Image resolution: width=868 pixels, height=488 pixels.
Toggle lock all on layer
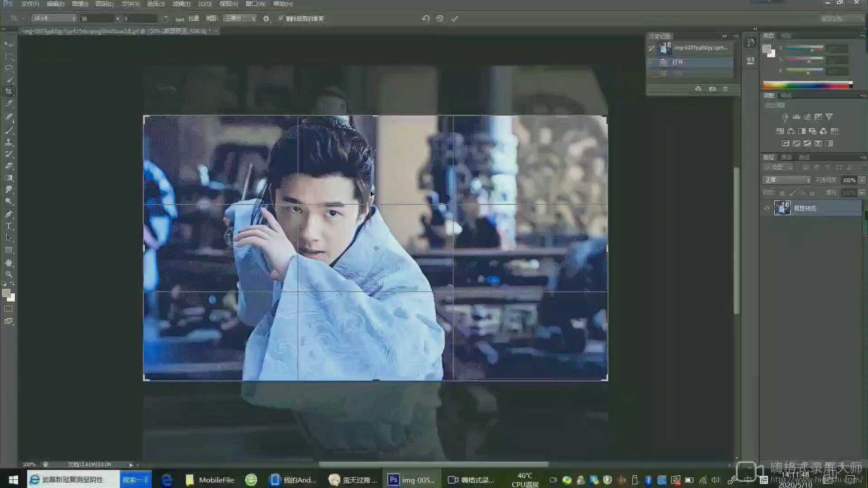(x=812, y=193)
